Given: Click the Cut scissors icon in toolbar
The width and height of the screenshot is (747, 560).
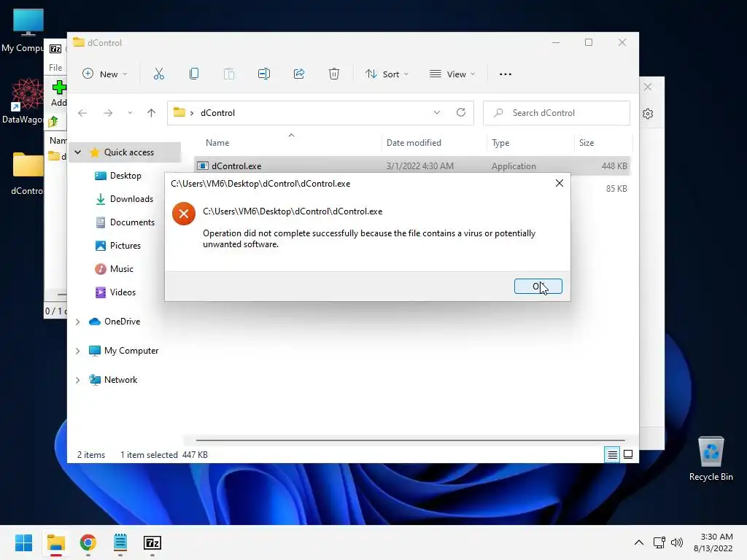Looking at the screenshot, I should pos(158,74).
